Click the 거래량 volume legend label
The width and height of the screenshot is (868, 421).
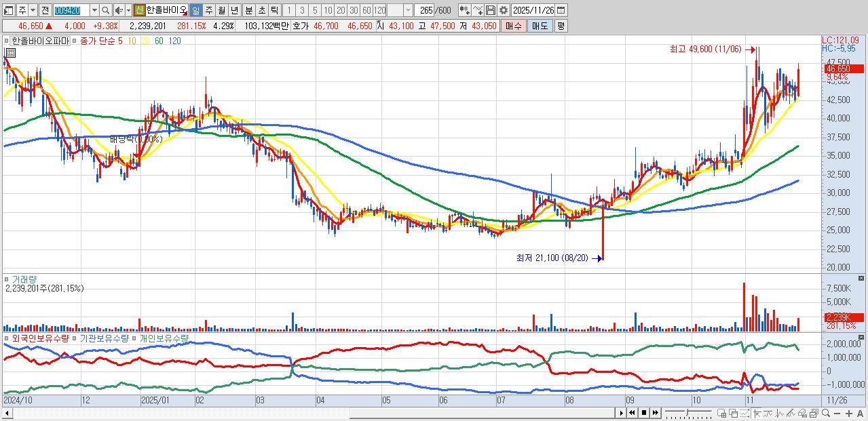click(x=24, y=278)
